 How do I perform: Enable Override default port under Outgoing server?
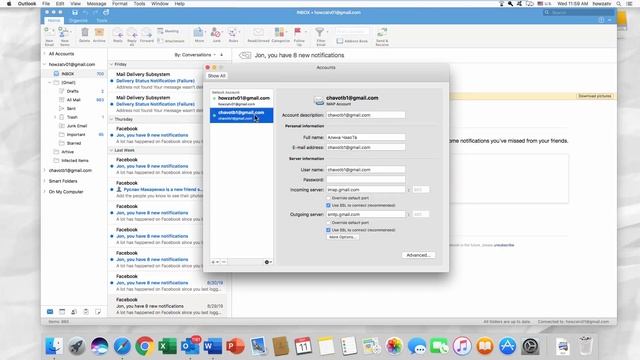[x=328, y=223]
